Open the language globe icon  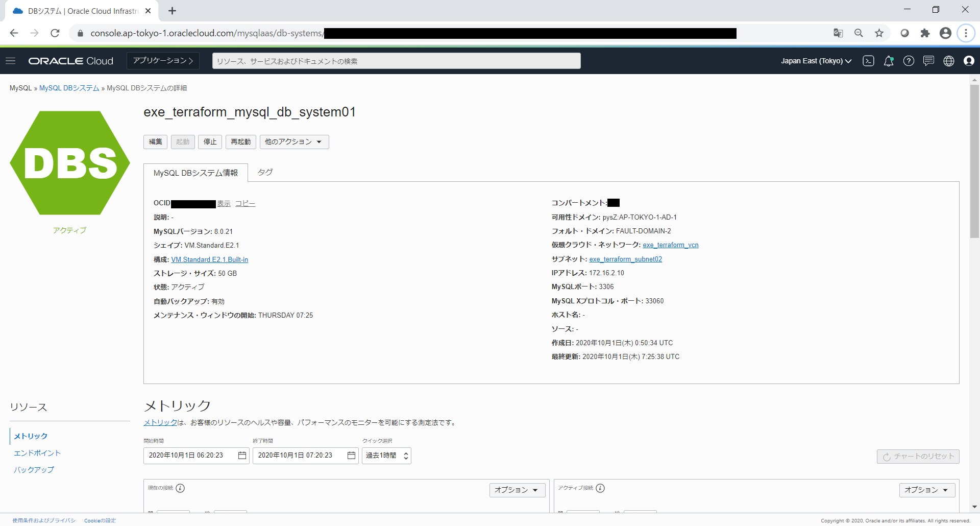click(949, 61)
